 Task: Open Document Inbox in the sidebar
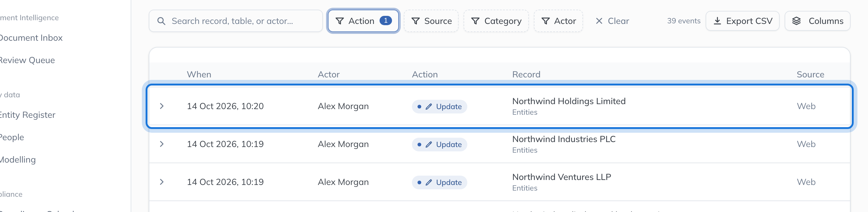(31, 38)
